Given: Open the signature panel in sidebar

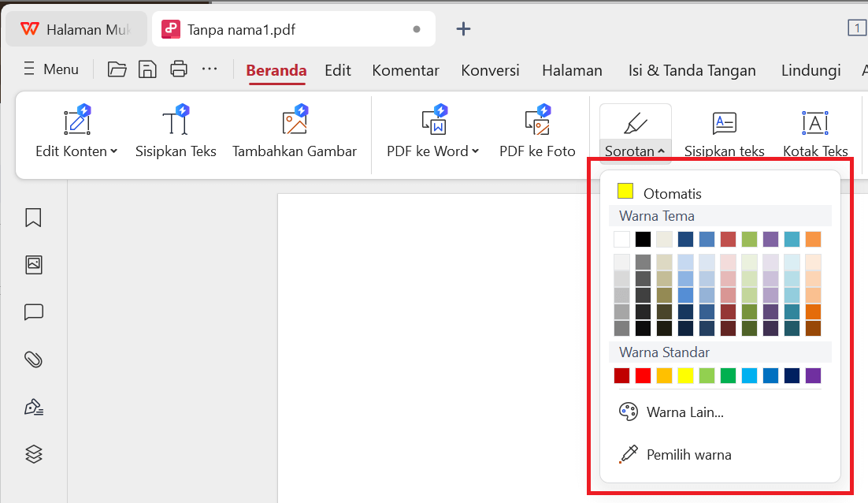Looking at the screenshot, I should [x=33, y=407].
